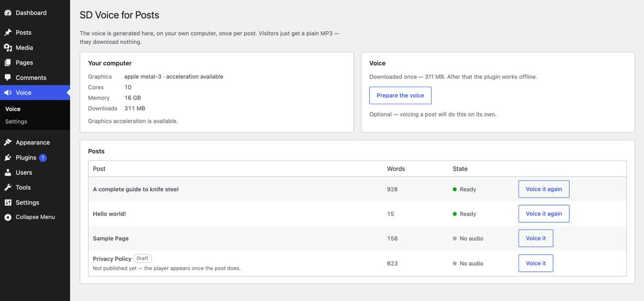Click Voice it for Sample Page
The height and width of the screenshot is (301, 644).
536,238
